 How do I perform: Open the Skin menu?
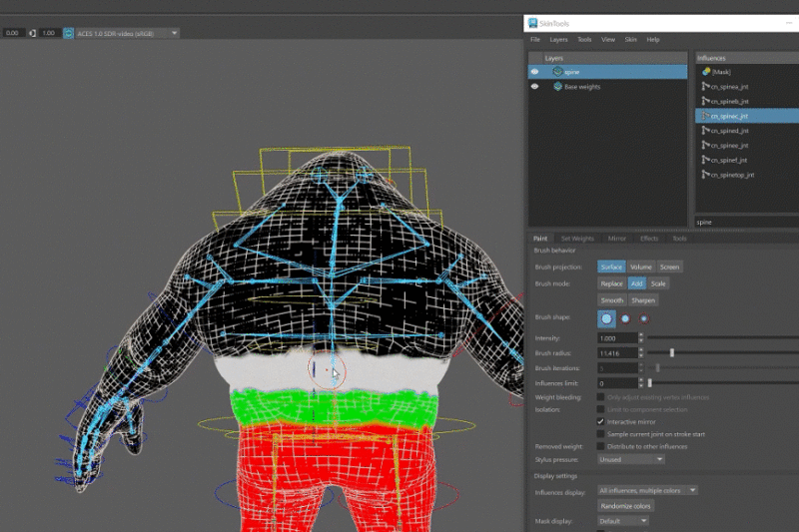630,39
